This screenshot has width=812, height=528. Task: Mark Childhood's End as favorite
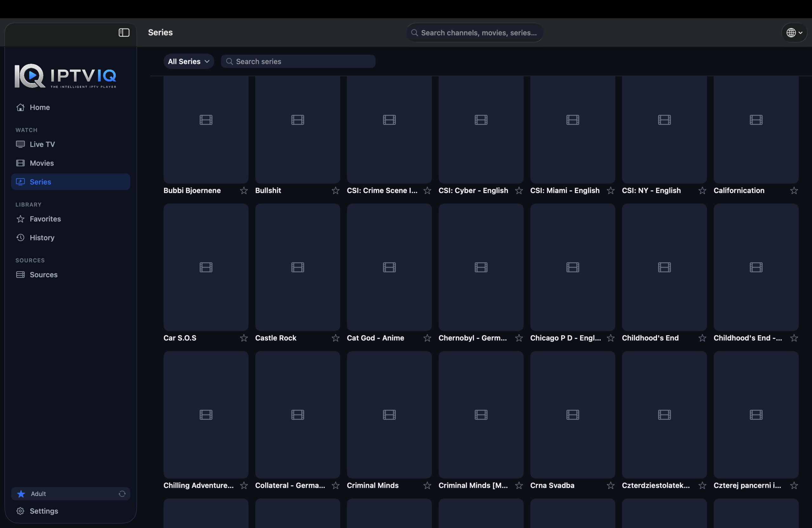(702, 338)
